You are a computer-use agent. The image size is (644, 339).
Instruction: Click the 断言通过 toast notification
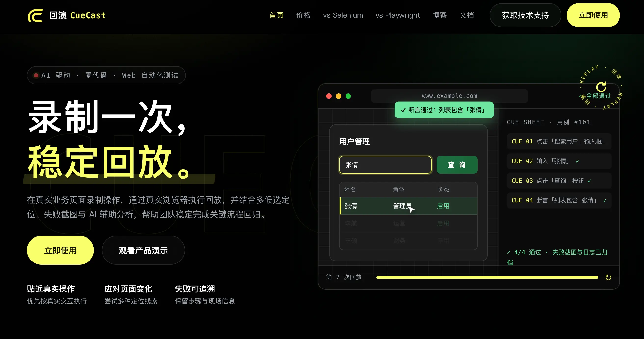(x=444, y=110)
